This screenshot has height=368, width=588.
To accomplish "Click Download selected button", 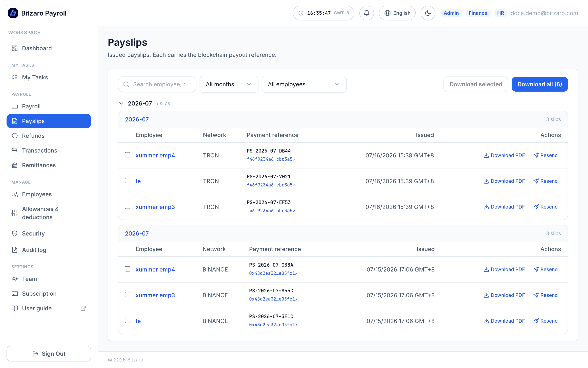I will [x=476, y=84].
